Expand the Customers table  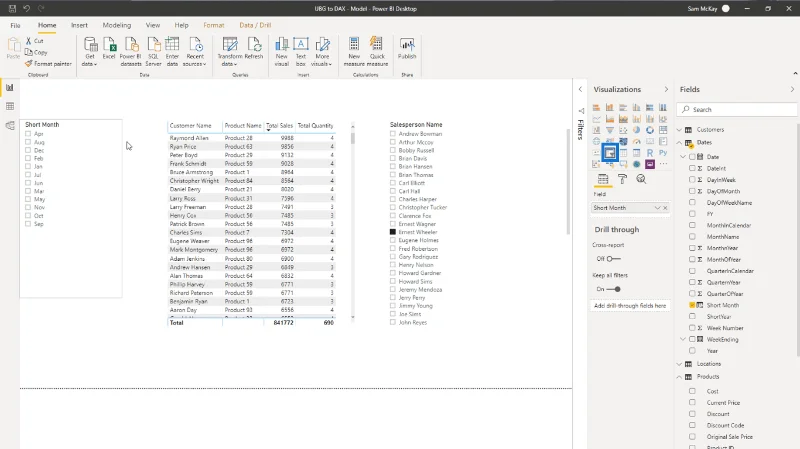pos(680,130)
